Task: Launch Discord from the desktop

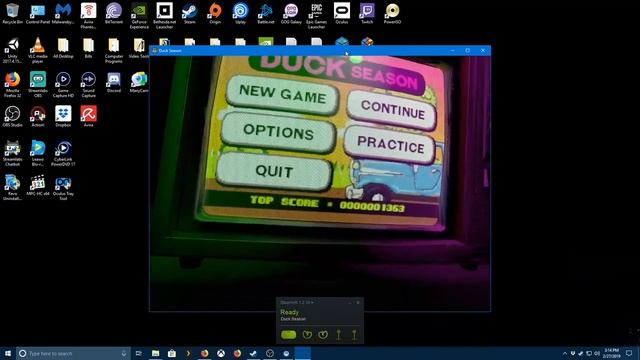Action: click(x=113, y=82)
